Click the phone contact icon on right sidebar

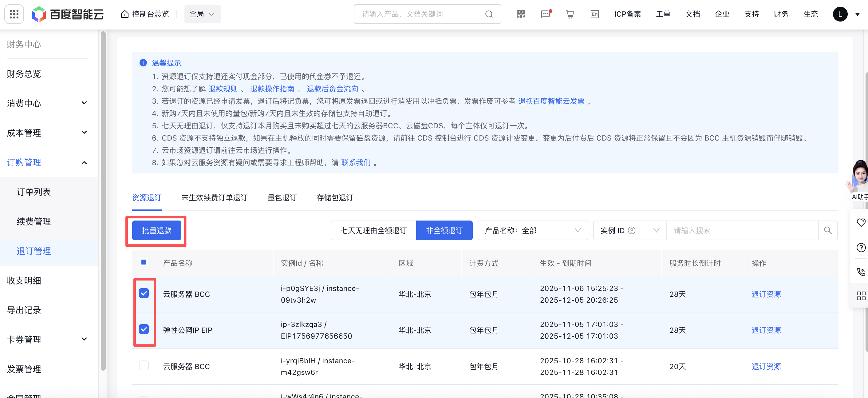click(861, 272)
